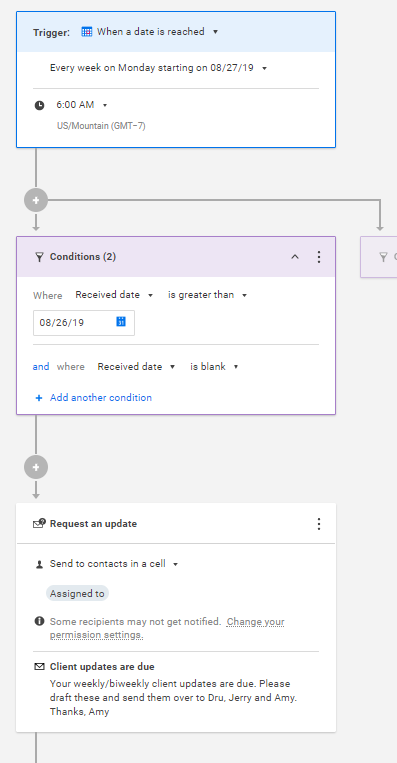Click the envelope icon beside Client updates are due
This screenshot has height=763, width=397.
pyautogui.click(x=39, y=667)
